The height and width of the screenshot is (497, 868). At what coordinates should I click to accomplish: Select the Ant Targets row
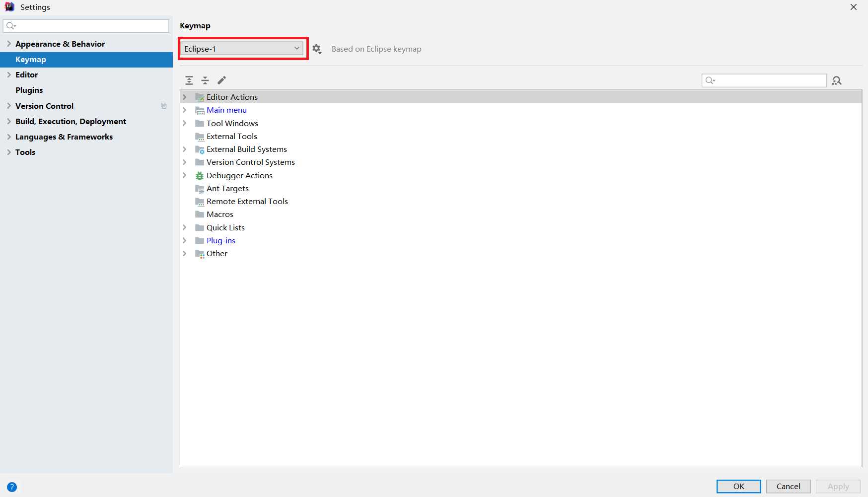click(521, 189)
